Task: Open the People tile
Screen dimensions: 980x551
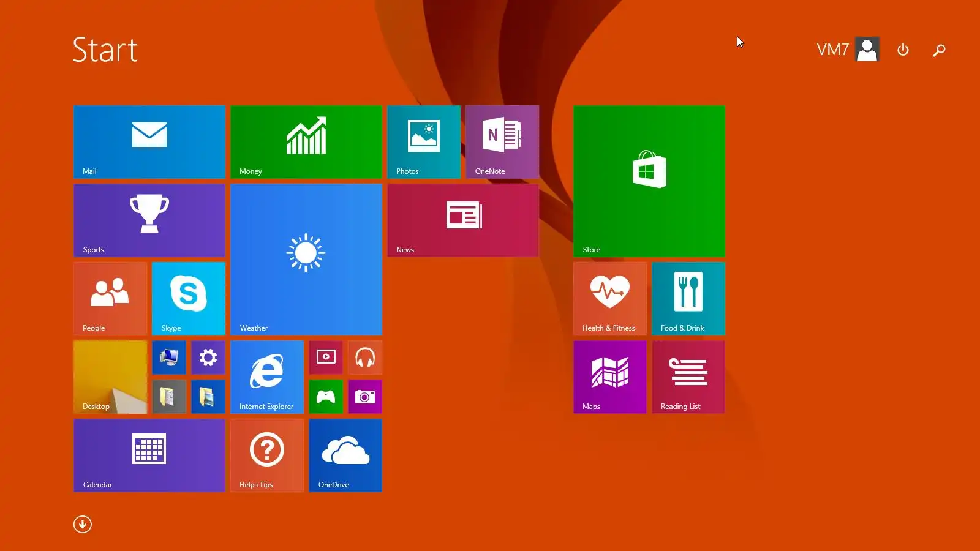Action: [x=110, y=299]
